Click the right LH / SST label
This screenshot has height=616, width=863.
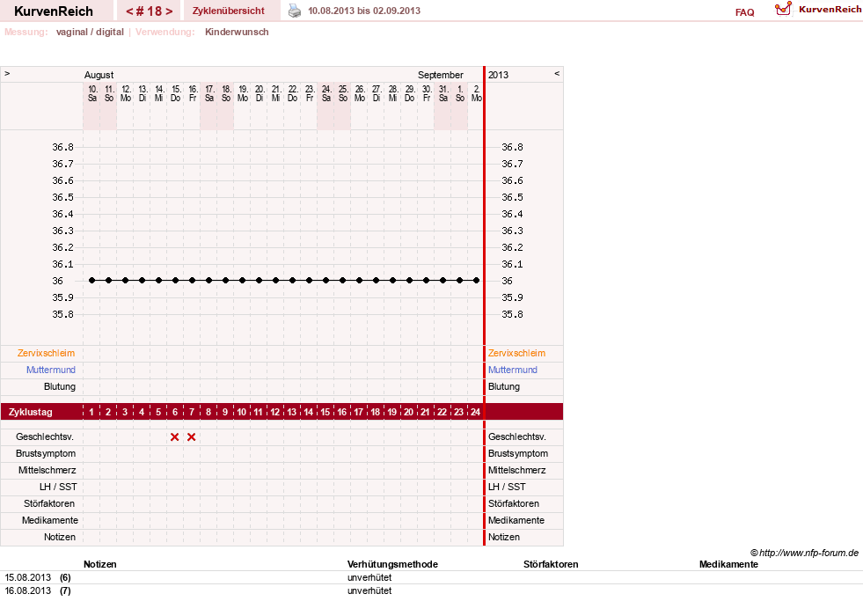[507, 487]
